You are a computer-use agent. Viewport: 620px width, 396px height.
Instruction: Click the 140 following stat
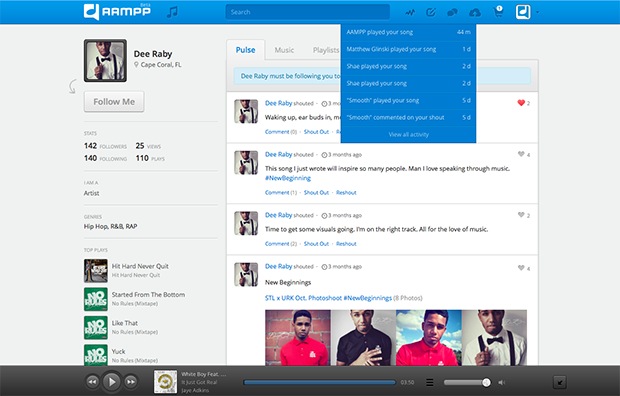105,158
